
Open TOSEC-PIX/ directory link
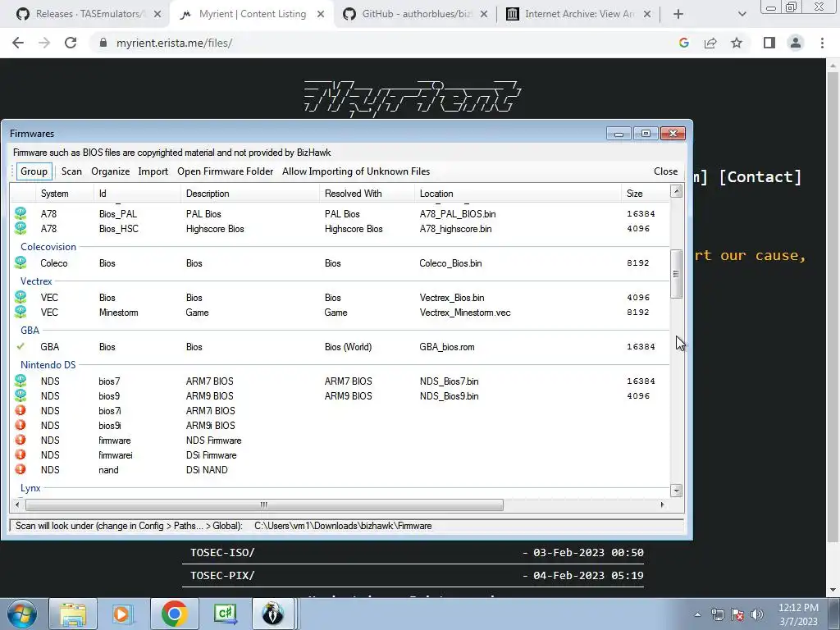coord(222,575)
